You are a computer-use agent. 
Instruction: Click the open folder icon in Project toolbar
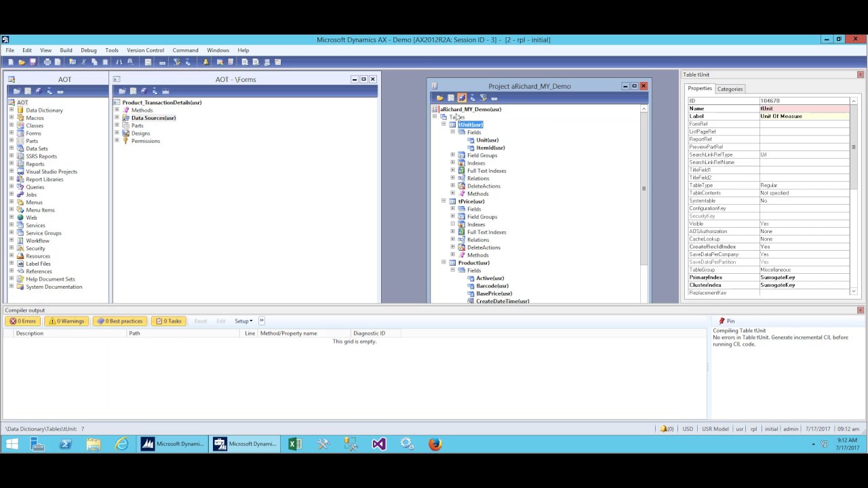440,98
